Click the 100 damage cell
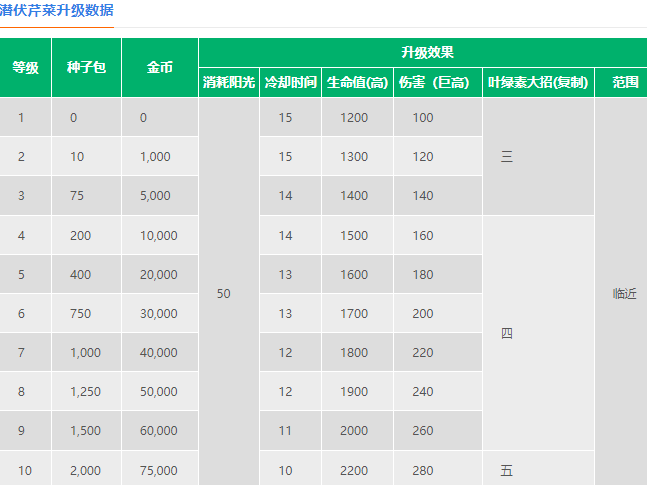This screenshot has width=647, height=485. (438, 118)
